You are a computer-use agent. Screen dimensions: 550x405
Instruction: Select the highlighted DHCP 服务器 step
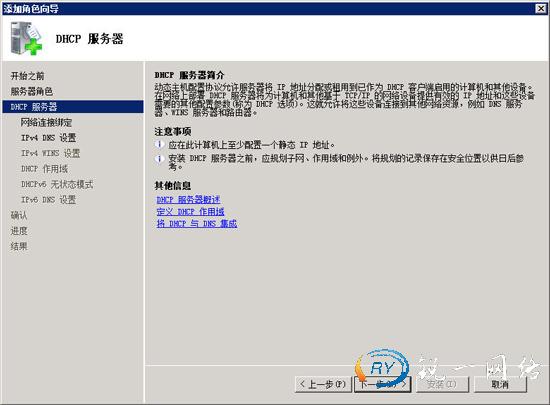(73, 107)
